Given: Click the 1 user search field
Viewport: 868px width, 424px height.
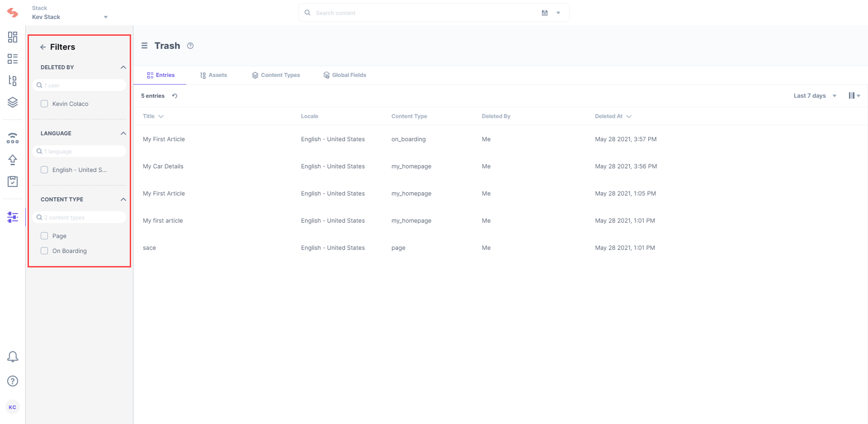Looking at the screenshot, I should (x=79, y=85).
